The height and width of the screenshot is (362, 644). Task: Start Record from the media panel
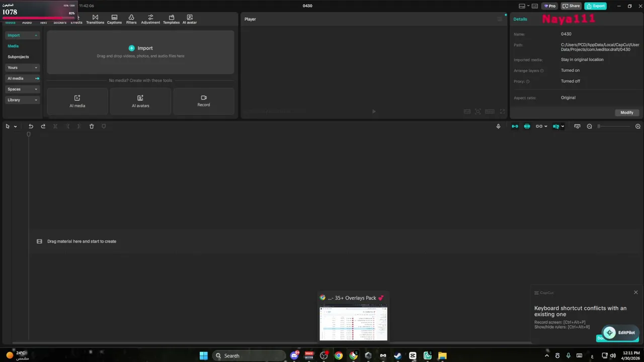pos(204,101)
